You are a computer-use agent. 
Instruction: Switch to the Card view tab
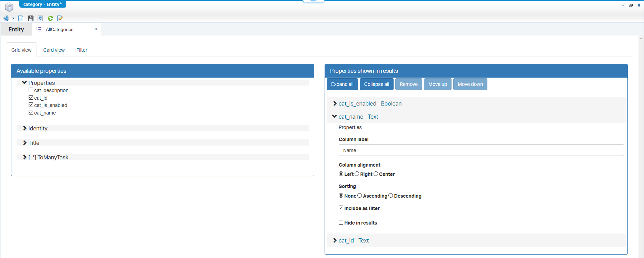54,50
